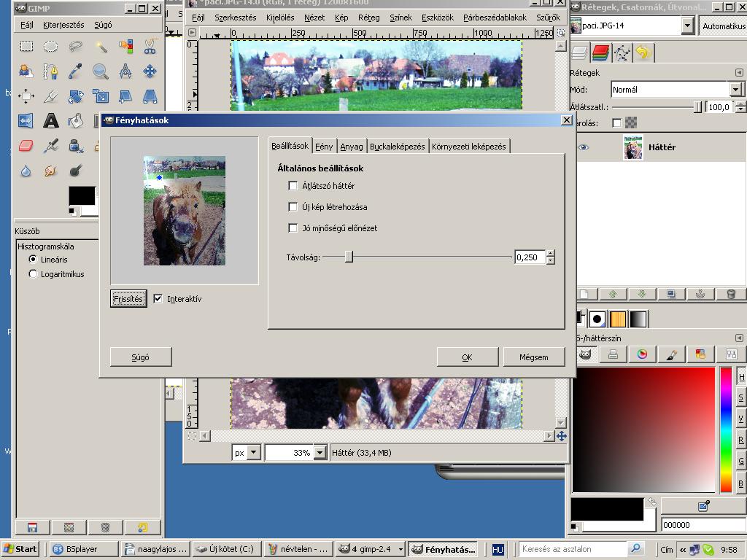Screen dimensions: 747x560
Task: Open the Undo History tab icon
Action: 643,52
